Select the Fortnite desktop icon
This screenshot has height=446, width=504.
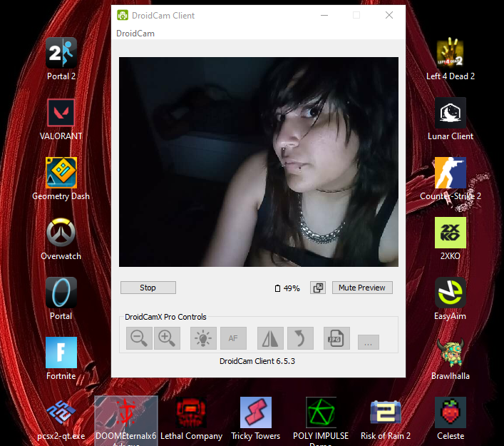61,358
